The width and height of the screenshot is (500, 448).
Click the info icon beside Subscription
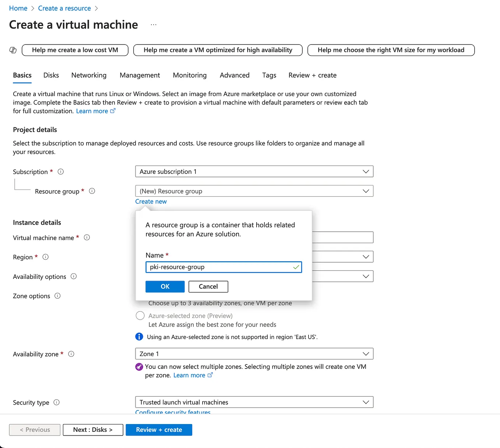tap(60, 171)
